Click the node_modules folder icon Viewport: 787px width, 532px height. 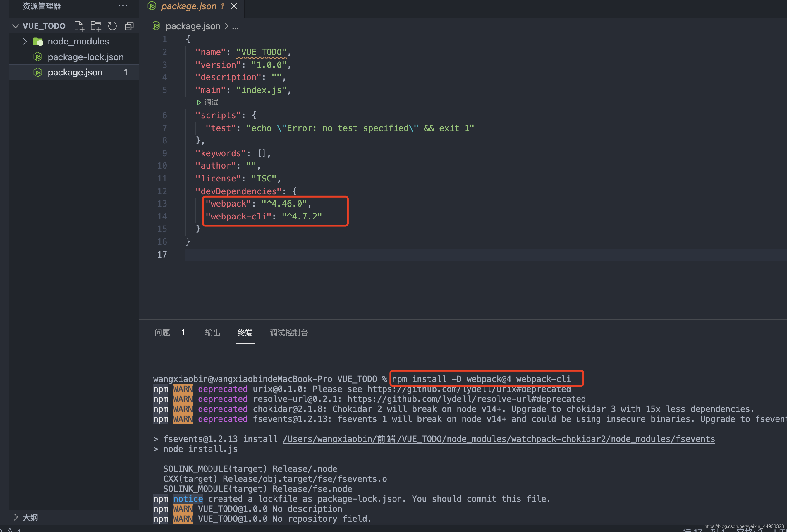tap(38, 42)
